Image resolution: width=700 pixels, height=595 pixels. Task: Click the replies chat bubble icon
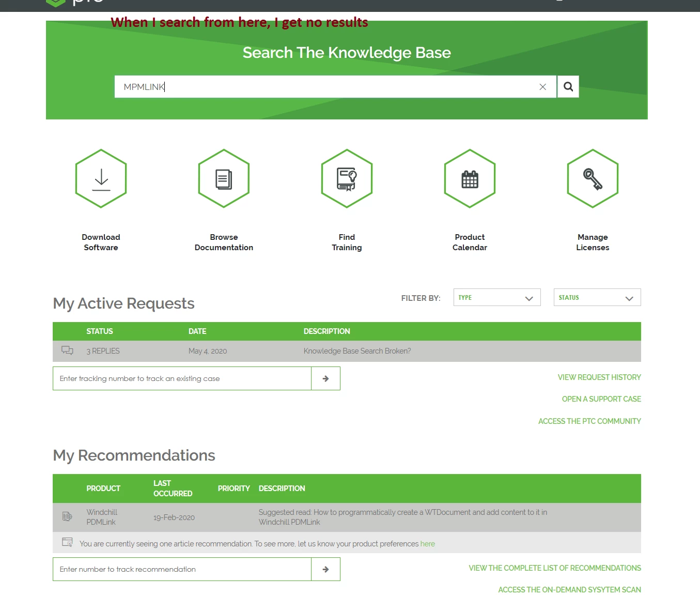pyautogui.click(x=67, y=350)
